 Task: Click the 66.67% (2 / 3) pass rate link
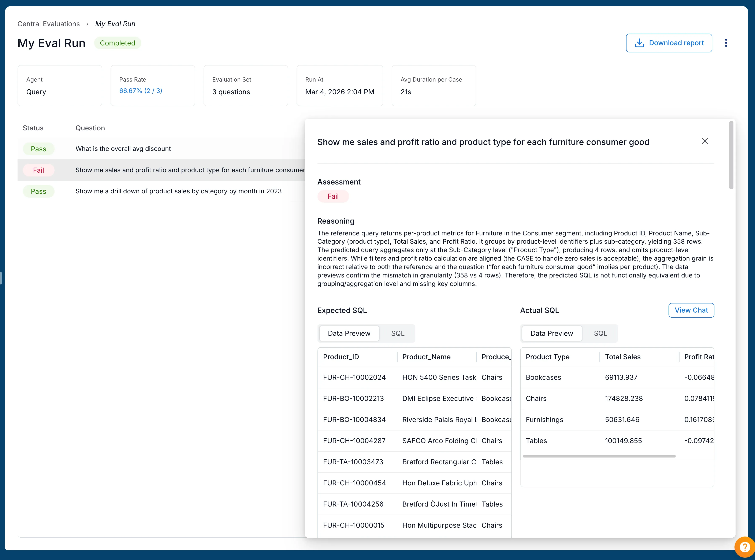(x=140, y=91)
